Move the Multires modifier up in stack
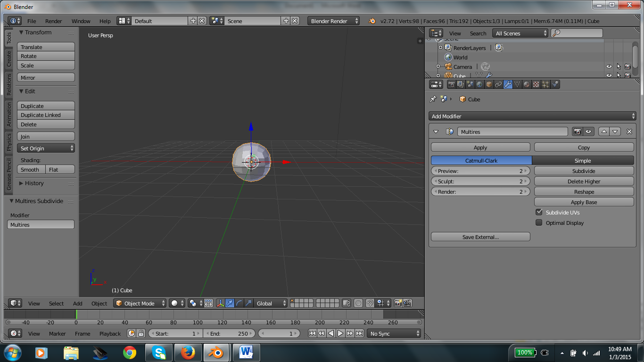The image size is (644, 362). tap(604, 132)
